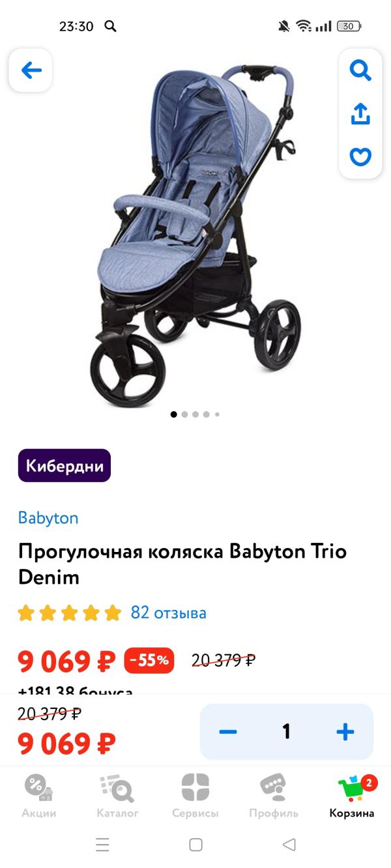Tap the Кибердни promo badge
The height and width of the screenshot is (868, 391).
pyautogui.click(x=65, y=465)
